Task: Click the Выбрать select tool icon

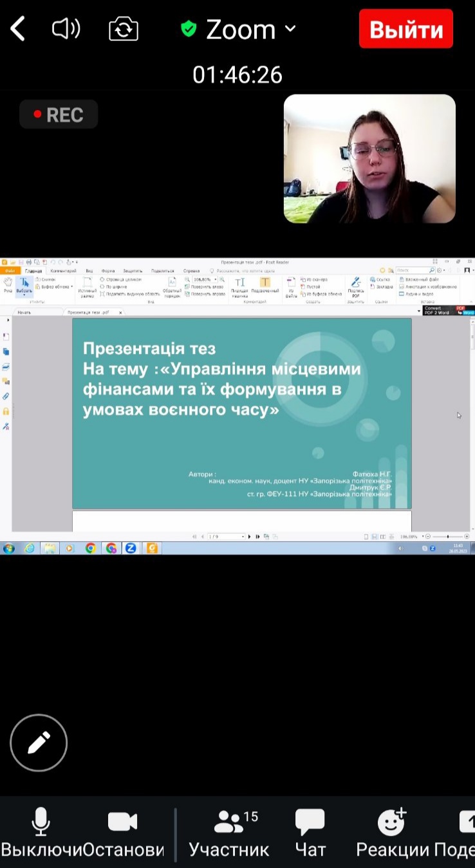Action: [24, 285]
